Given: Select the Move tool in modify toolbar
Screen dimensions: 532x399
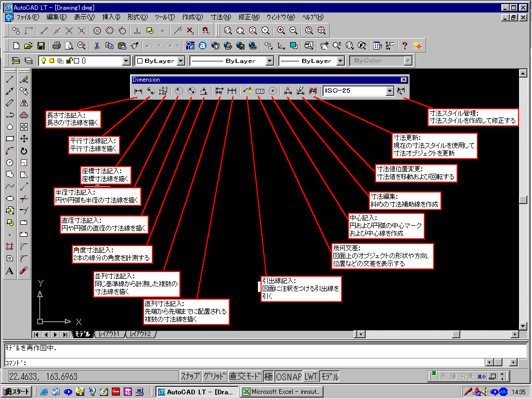Looking at the screenshot, I should (24, 139).
